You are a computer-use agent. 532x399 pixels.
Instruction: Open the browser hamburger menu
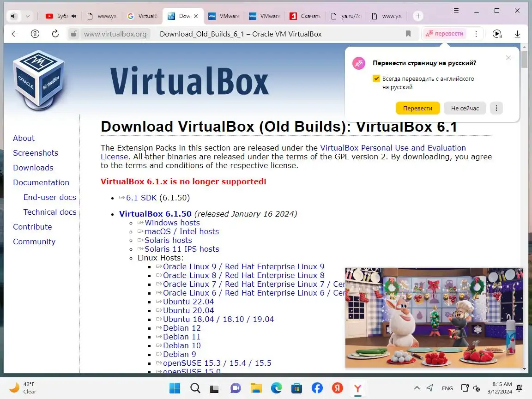[x=456, y=11]
